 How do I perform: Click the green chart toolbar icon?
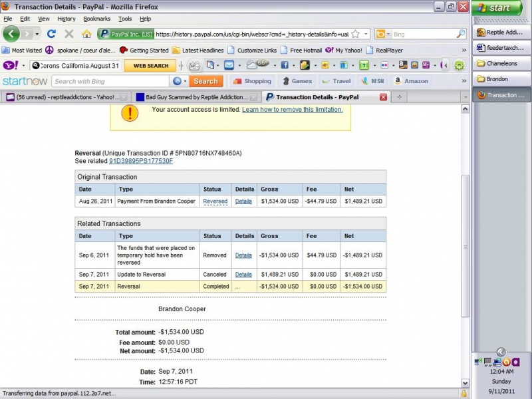pyautogui.click(x=364, y=65)
